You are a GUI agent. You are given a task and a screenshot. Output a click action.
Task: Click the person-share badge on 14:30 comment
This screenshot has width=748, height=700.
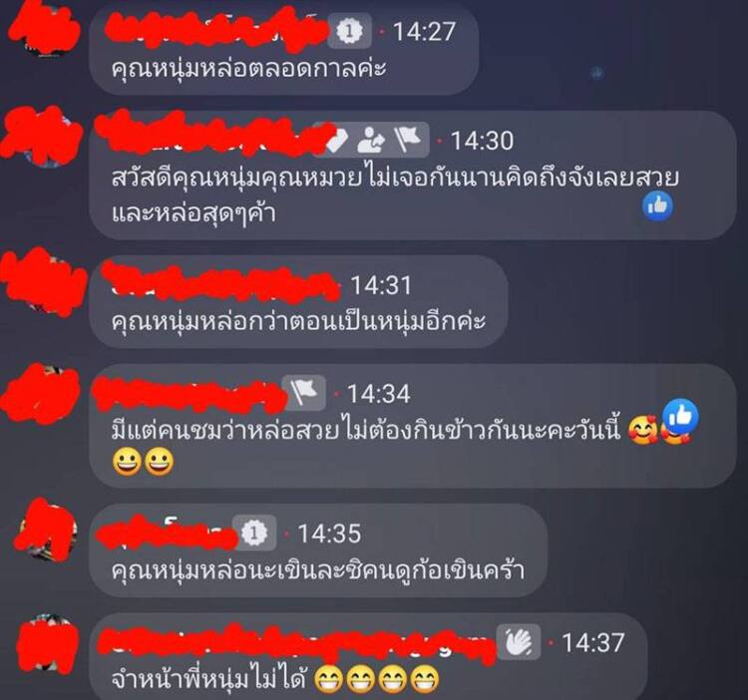(372, 141)
